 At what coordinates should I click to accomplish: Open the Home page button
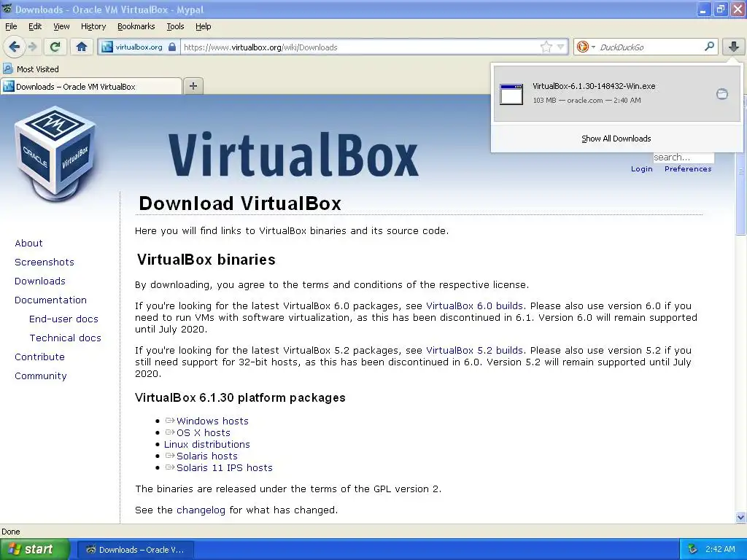(x=82, y=47)
